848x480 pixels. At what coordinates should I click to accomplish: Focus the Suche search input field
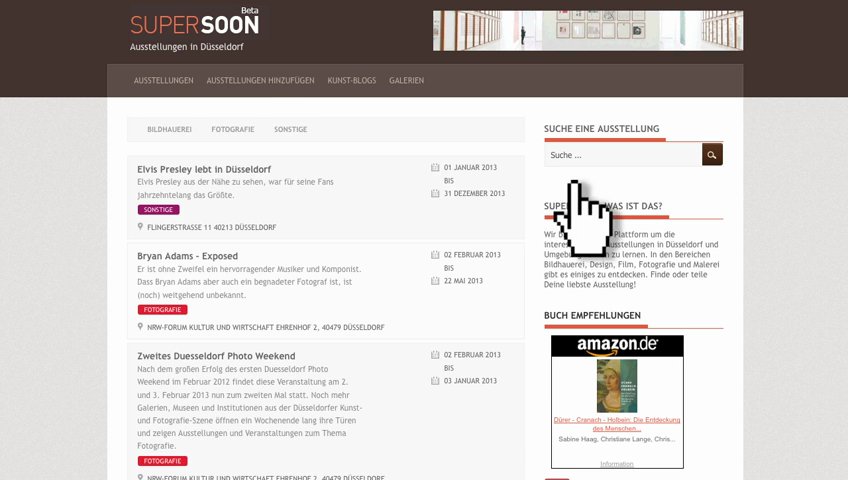point(622,155)
